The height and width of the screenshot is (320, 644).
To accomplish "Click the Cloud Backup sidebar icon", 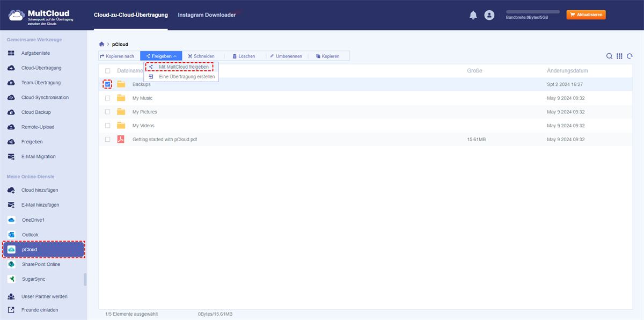I will pos(11,112).
